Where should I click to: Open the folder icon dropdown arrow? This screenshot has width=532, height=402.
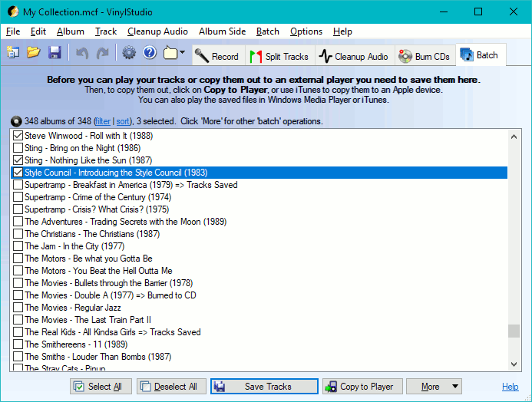coord(182,52)
